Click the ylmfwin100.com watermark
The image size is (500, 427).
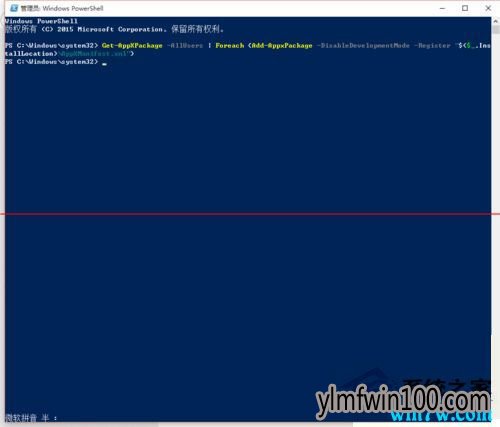pos(403,399)
